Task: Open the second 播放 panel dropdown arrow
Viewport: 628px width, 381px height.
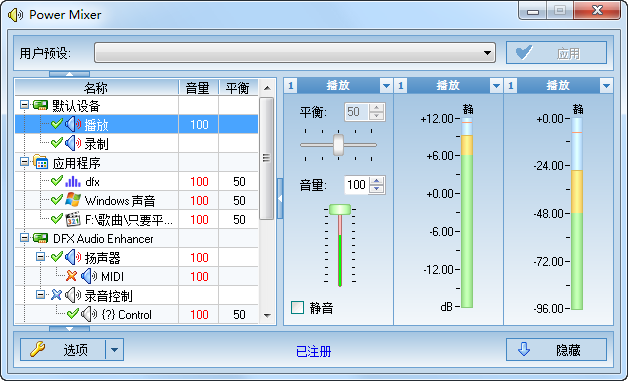Action: 496,85
